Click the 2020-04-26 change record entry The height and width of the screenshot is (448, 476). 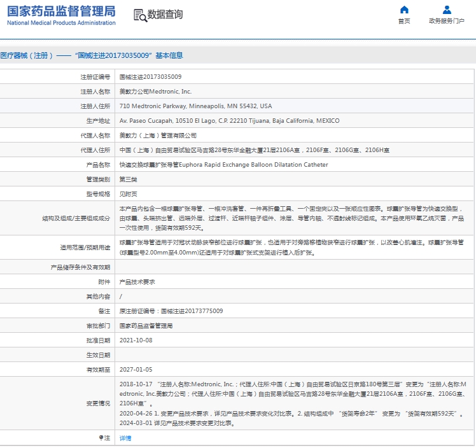pos(291,414)
